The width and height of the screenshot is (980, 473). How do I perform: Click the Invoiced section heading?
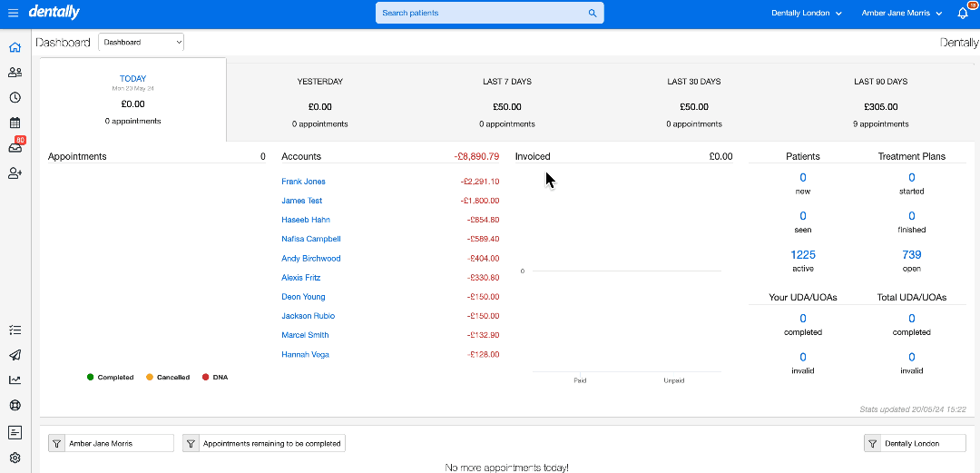533,156
